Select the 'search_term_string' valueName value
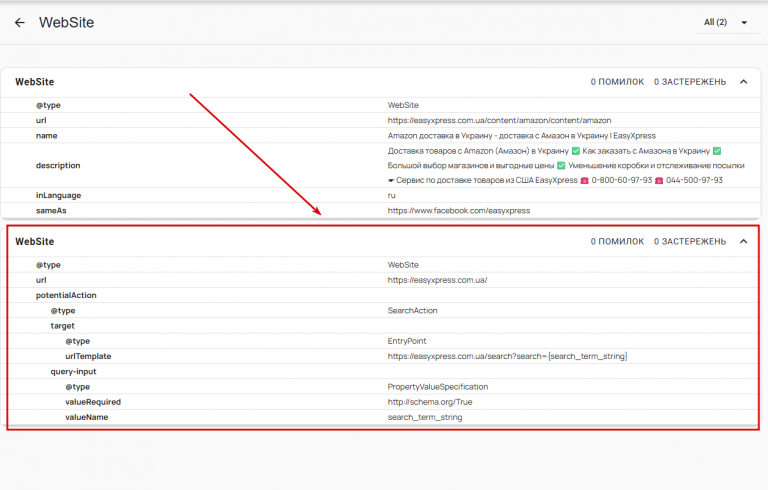The width and height of the screenshot is (768, 490). coord(425,417)
